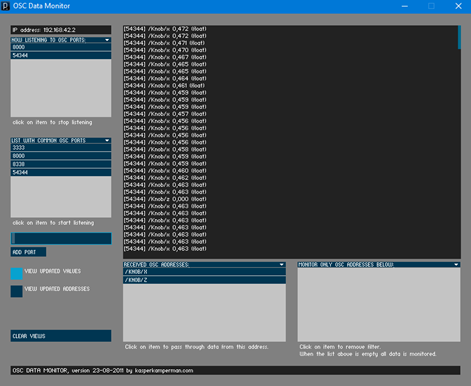Click the log line with value 0,461
This screenshot has height=386, width=471.
[164, 86]
